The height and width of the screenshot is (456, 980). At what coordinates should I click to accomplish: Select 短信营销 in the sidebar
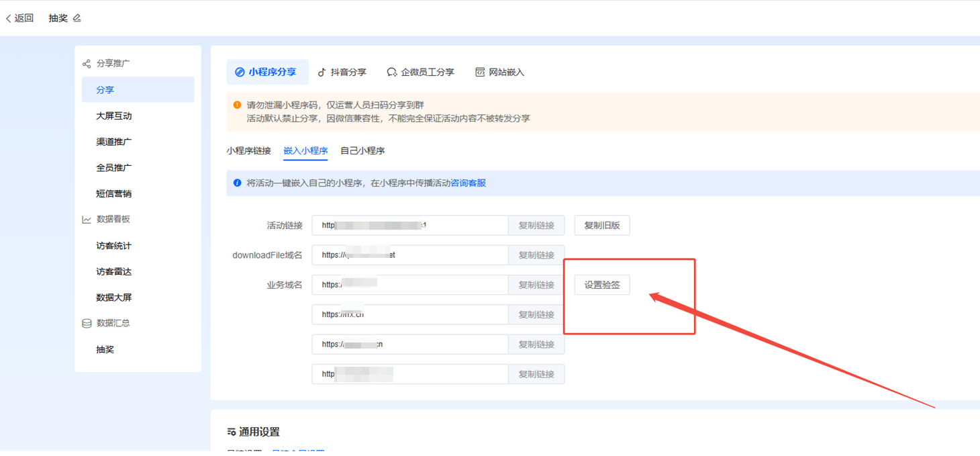pos(114,194)
